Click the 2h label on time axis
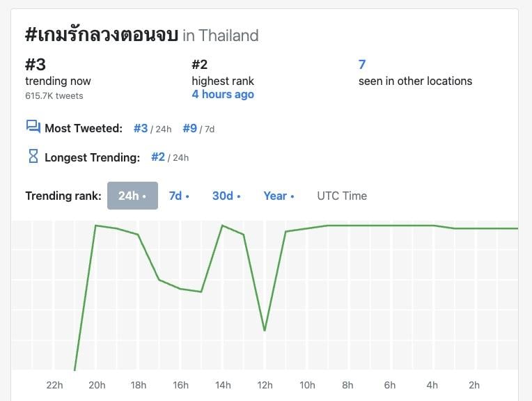Image resolution: width=532 pixels, height=401 pixels. [x=474, y=385]
